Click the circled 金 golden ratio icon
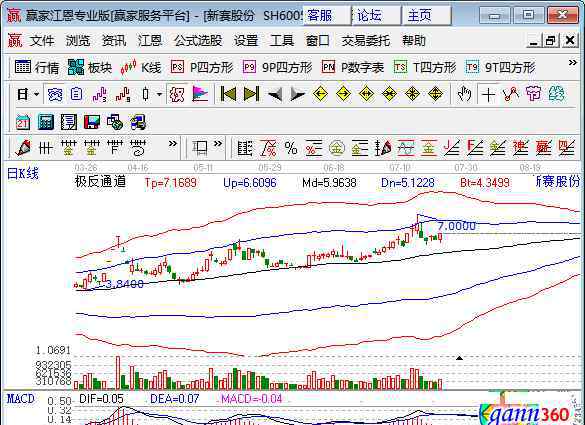The image size is (585, 425). (337, 148)
